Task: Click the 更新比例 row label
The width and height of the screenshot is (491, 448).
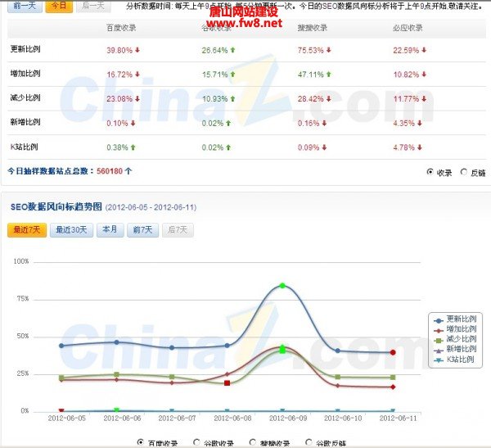Action: pyautogui.click(x=25, y=49)
